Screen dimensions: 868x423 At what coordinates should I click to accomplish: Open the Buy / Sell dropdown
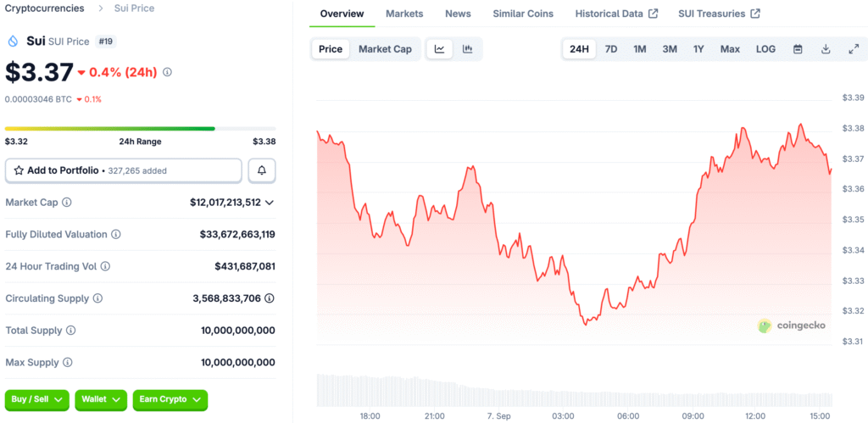pos(37,400)
